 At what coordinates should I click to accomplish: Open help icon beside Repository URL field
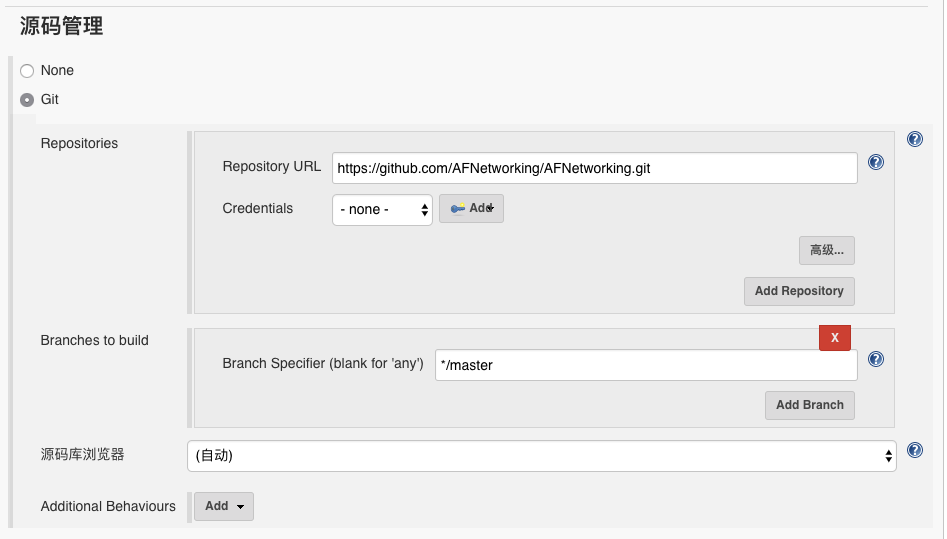point(876,162)
